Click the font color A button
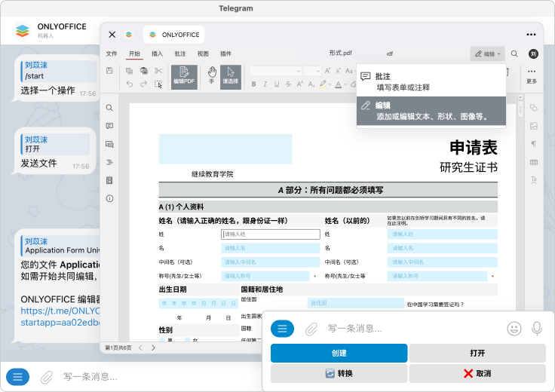The height and width of the screenshot is (392, 555). point(339,84)
